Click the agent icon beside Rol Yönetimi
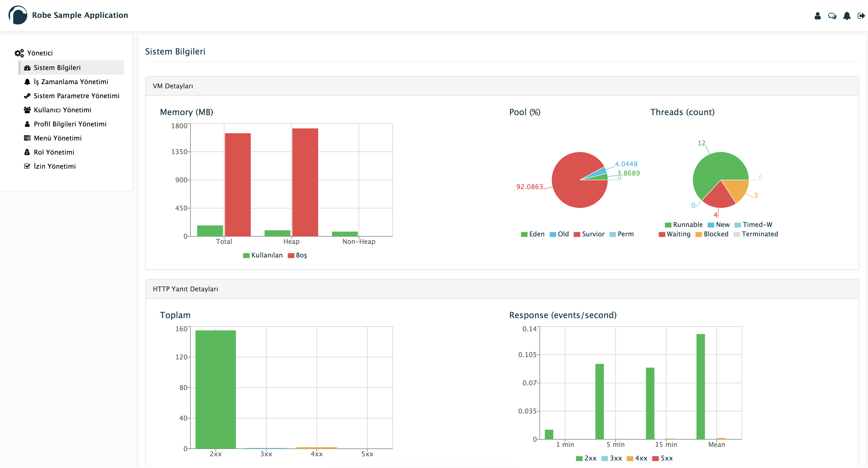 coord(27,152)
